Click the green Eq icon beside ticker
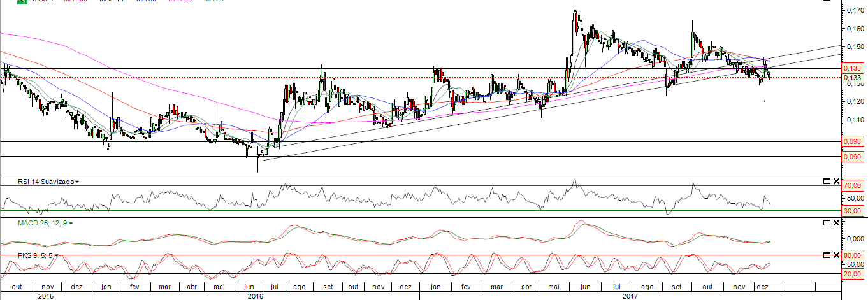 coord(22,2)
